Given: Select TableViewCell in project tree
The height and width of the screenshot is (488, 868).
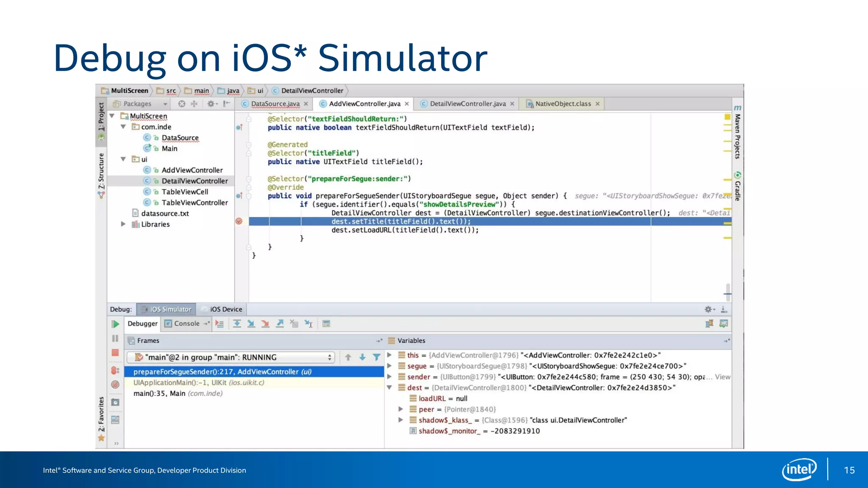Looking at the screenshot, I should [185, 192].
